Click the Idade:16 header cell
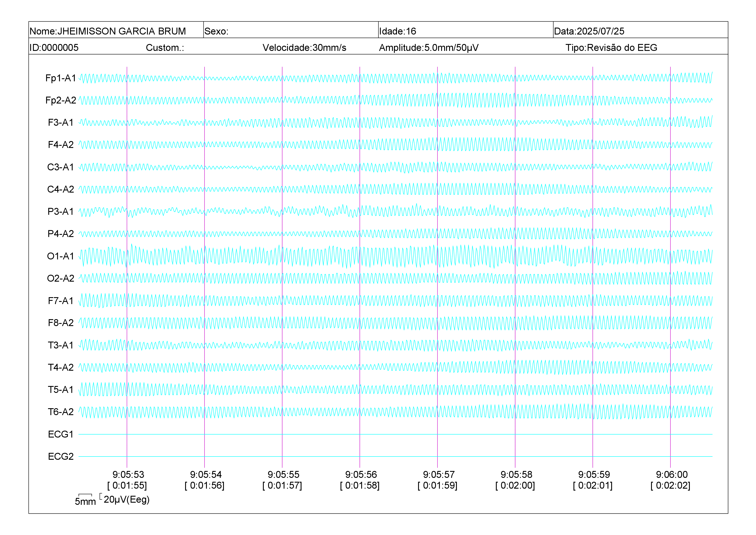Image resolution: width=756 pixels, height=535 pixels. pyautogui.click(x=465, y=30)
